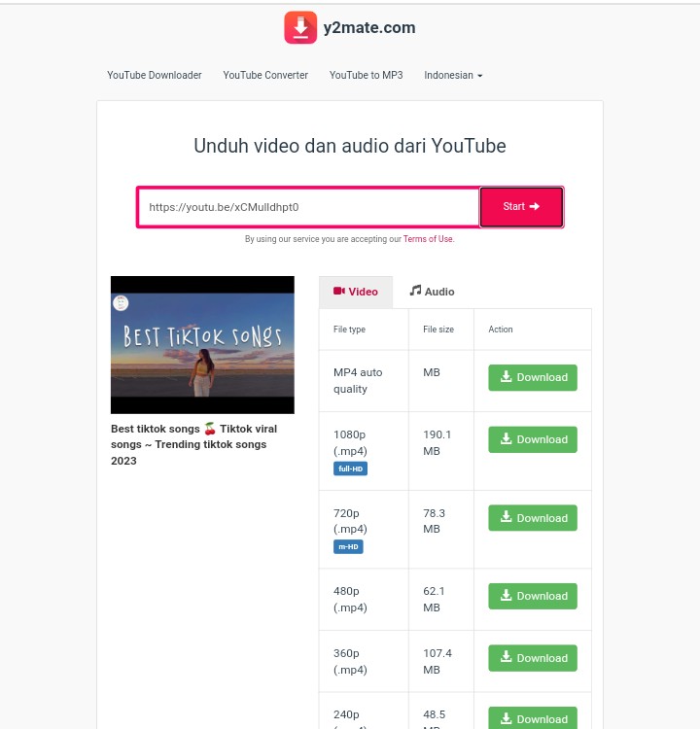700x729 pixels.
Task: Download the MP4 auto quality file
Action: [x=532, y=377]
